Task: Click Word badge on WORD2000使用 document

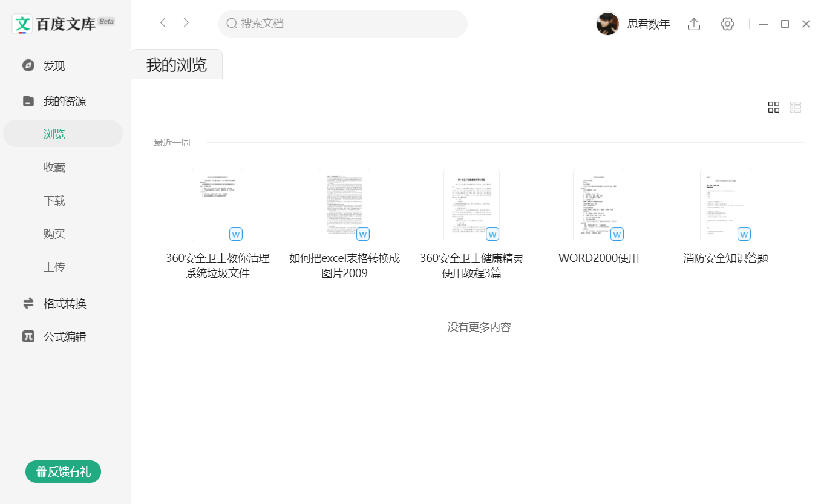Action: (617, 234)
